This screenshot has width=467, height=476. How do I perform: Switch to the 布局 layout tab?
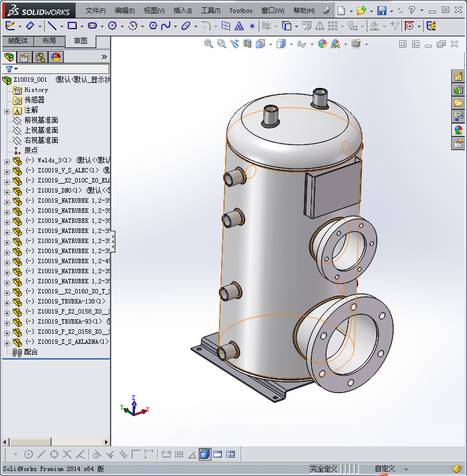[49, 41]
